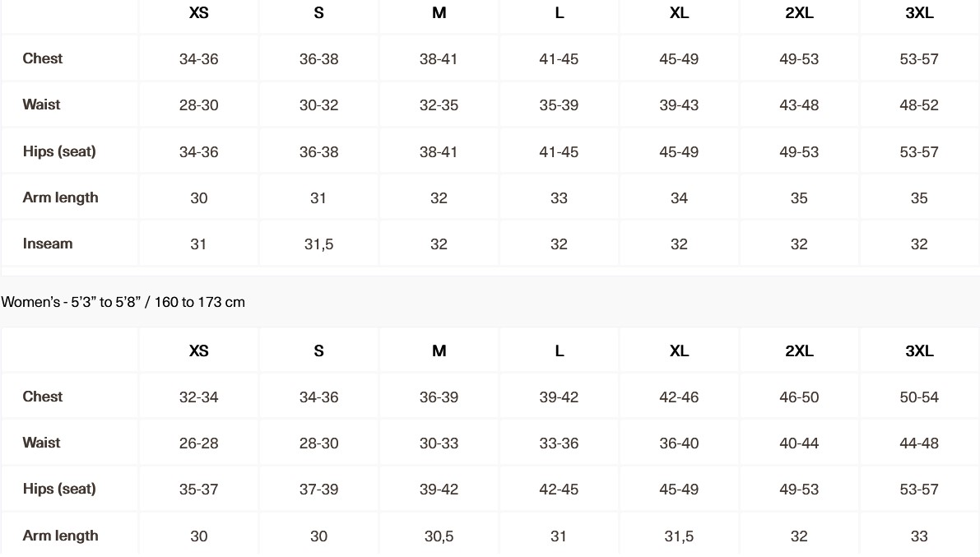Select the 30,5 arm length value
Screen dimensions: 980x557
click(x=439, y=536)
